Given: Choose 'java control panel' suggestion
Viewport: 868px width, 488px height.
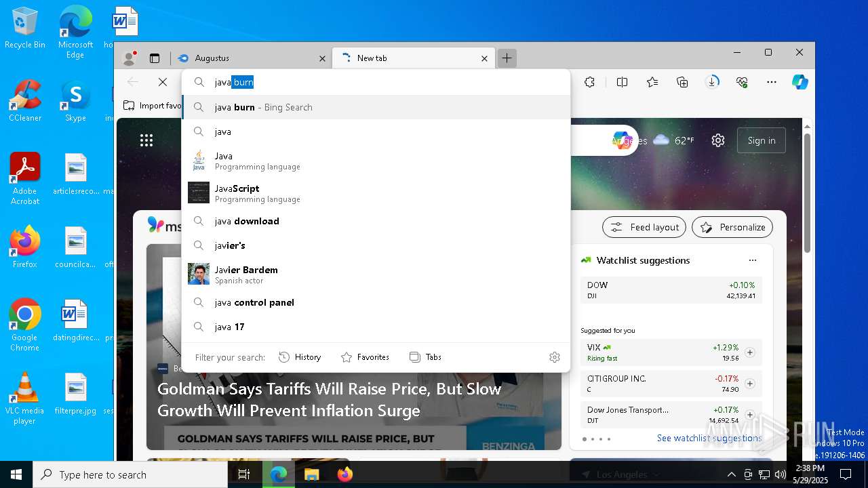Looking at the screenshot, I should (x=376, y=302).
